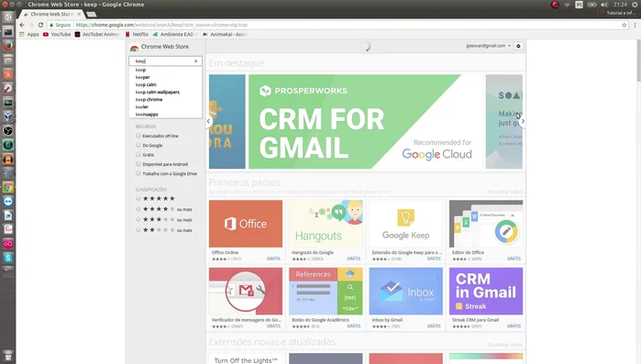The height and width of the screenshot is (364, 641).
Task: Check the Do Google filter
Action: [x=138, y=145]
